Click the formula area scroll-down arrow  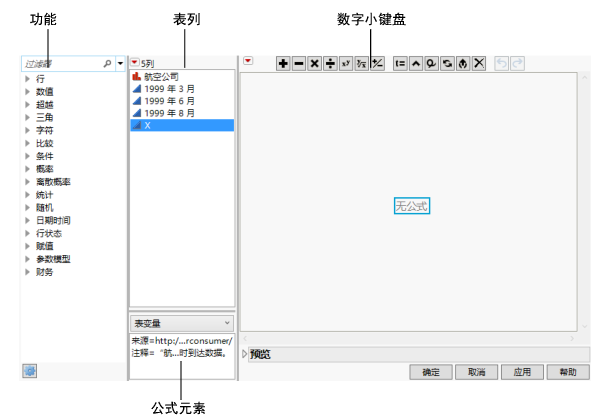(584, 326)
